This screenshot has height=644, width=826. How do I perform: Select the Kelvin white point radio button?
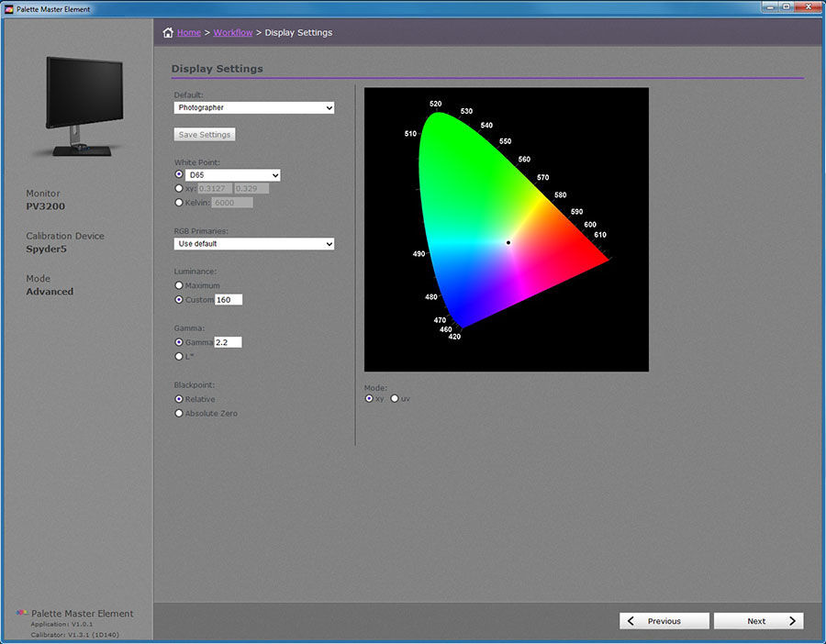[x=179, y=203]
